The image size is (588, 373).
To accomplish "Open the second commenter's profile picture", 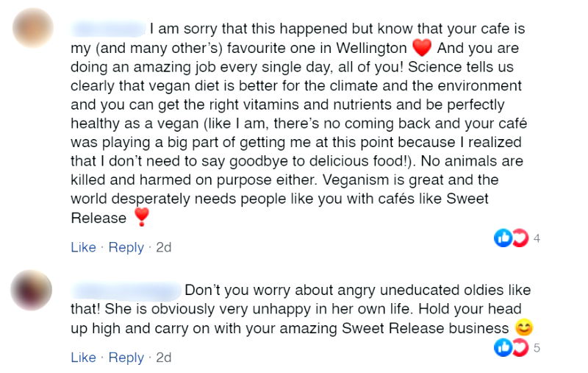I will coord(32,290).
